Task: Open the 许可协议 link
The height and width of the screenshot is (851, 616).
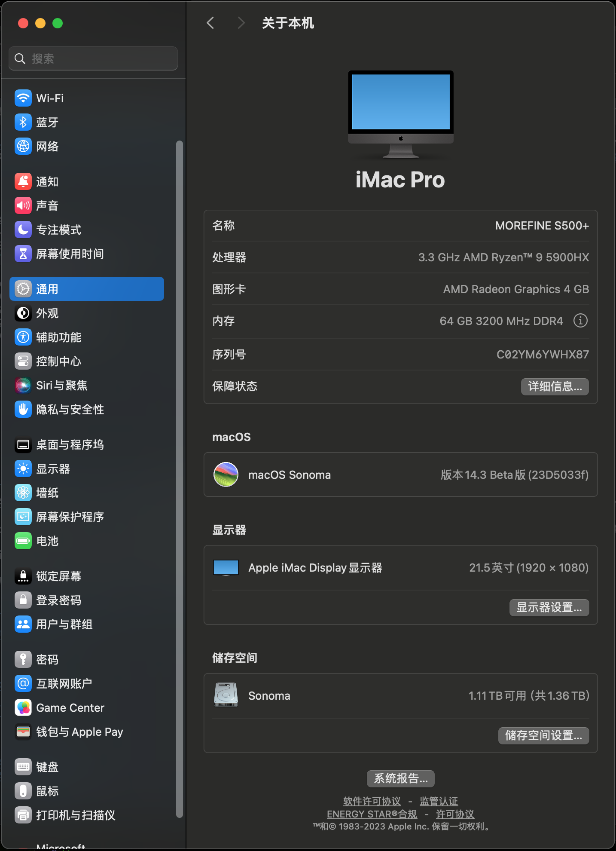Action: click(x=455, y=814)
